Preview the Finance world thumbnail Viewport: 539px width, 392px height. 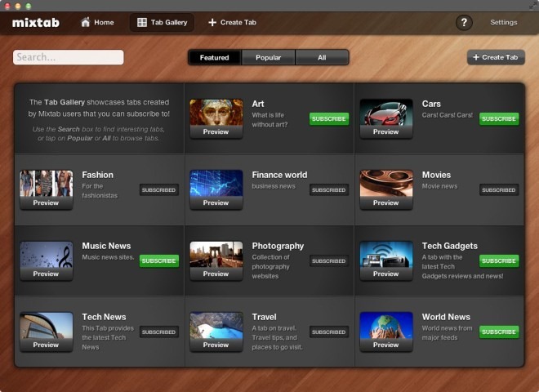pos(216,190)
